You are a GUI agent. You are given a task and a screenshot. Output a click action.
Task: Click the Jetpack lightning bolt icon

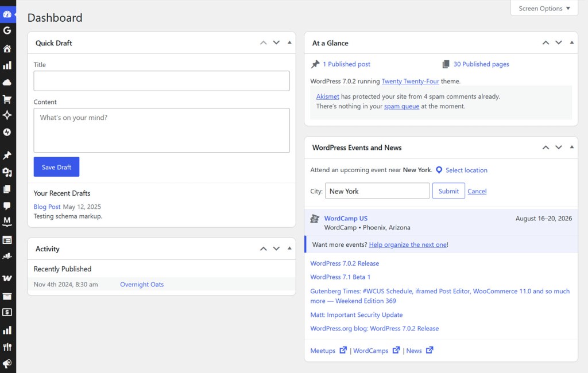[x=7, y=132]
